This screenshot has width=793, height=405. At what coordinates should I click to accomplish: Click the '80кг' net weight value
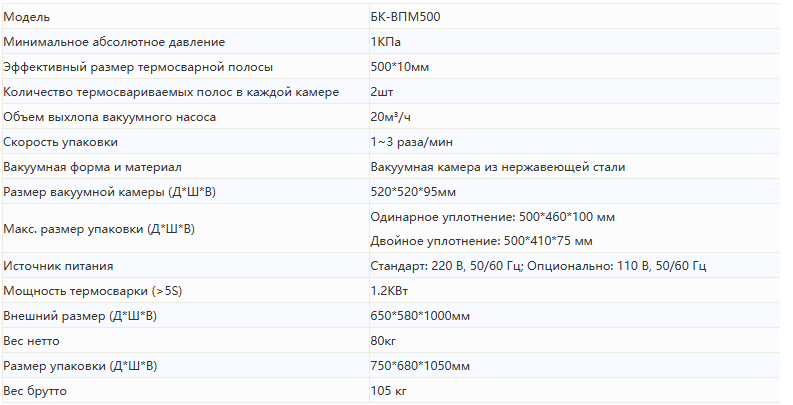pos(384,341)
